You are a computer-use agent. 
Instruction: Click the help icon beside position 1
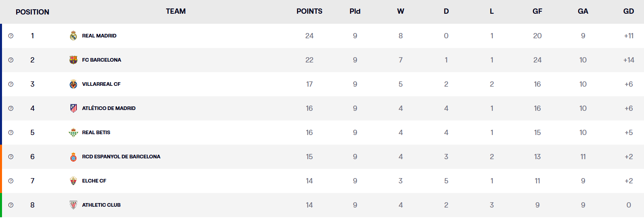(11, 36)
